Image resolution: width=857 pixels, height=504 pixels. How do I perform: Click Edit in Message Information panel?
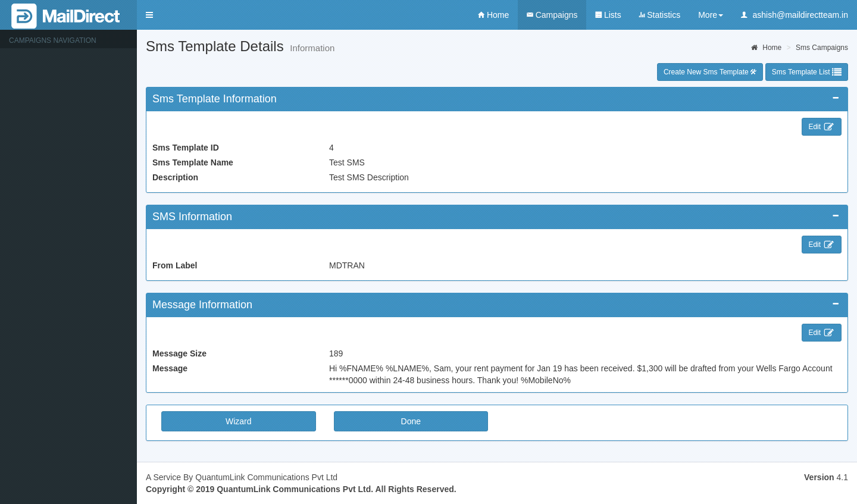[x=821, y=333]
